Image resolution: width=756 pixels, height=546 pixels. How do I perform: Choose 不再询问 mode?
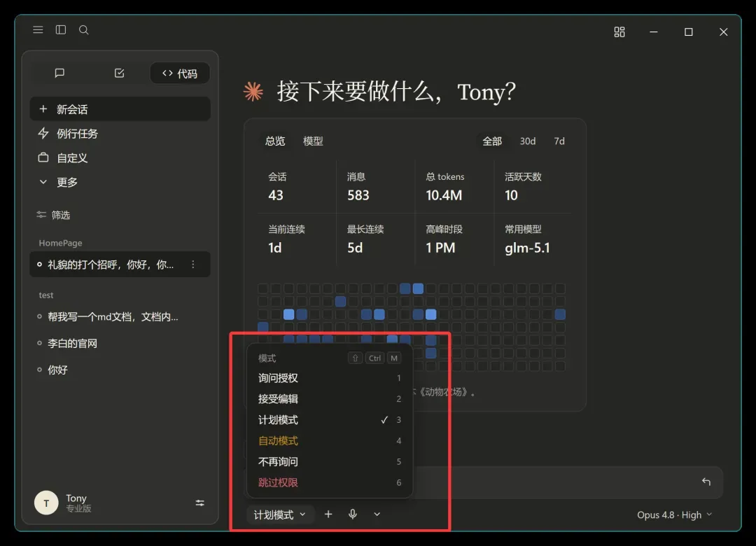(329, 461)
